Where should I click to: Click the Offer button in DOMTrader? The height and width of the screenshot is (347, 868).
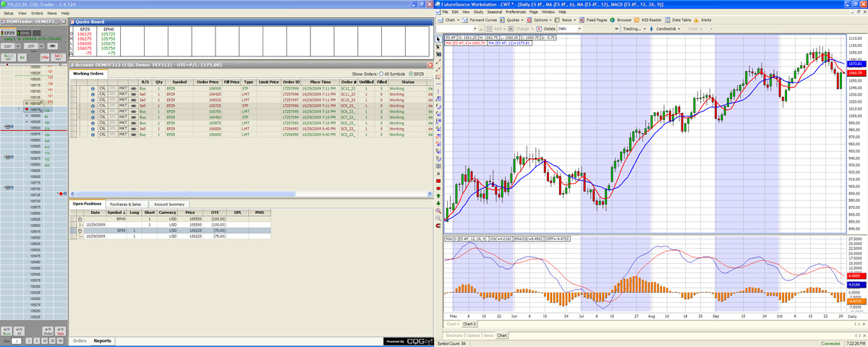pyautogui.click(x=45, y=56)
